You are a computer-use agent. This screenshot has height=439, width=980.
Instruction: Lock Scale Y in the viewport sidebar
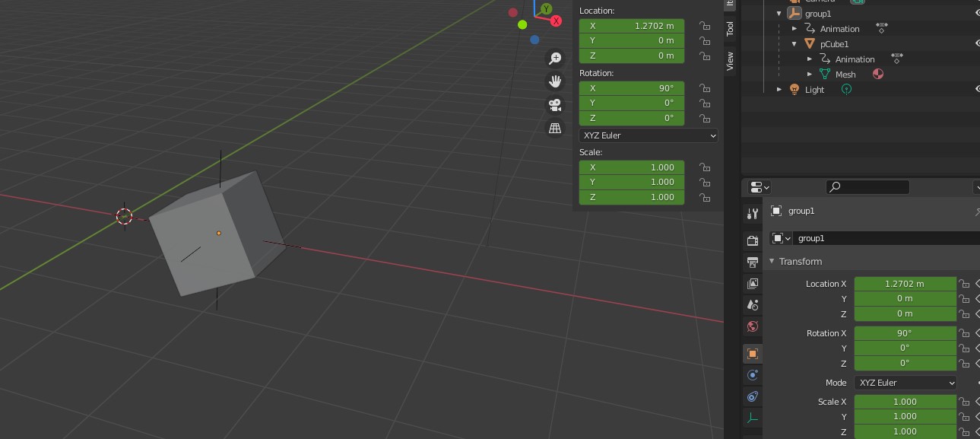pyautogui.click(x=705, y=182)
